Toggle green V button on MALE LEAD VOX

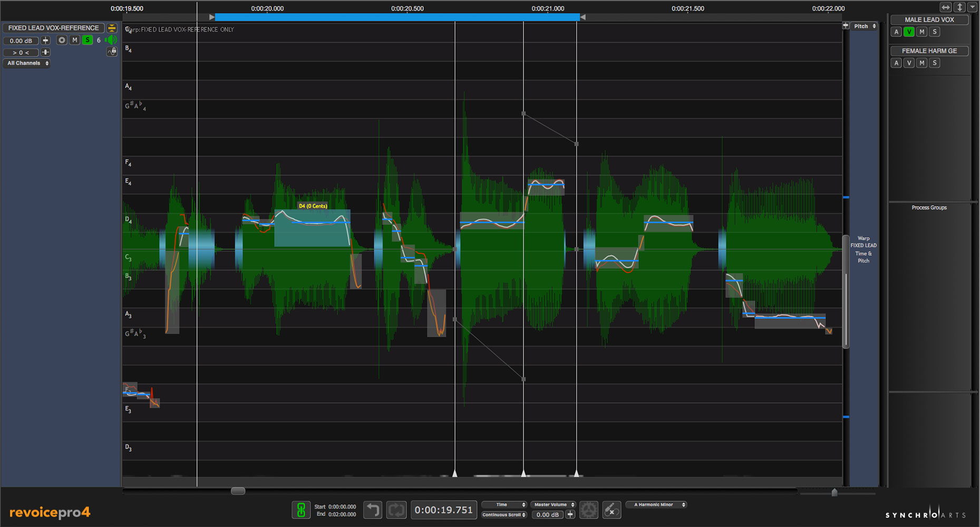pos(909,32)
